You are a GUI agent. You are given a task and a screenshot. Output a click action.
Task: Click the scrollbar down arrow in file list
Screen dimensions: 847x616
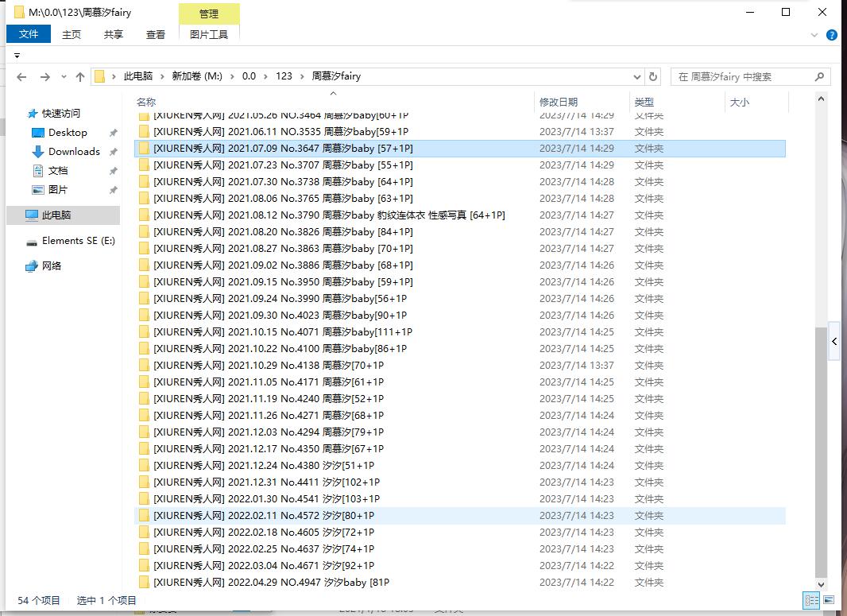pyautogui.click(x=821, y=584)
